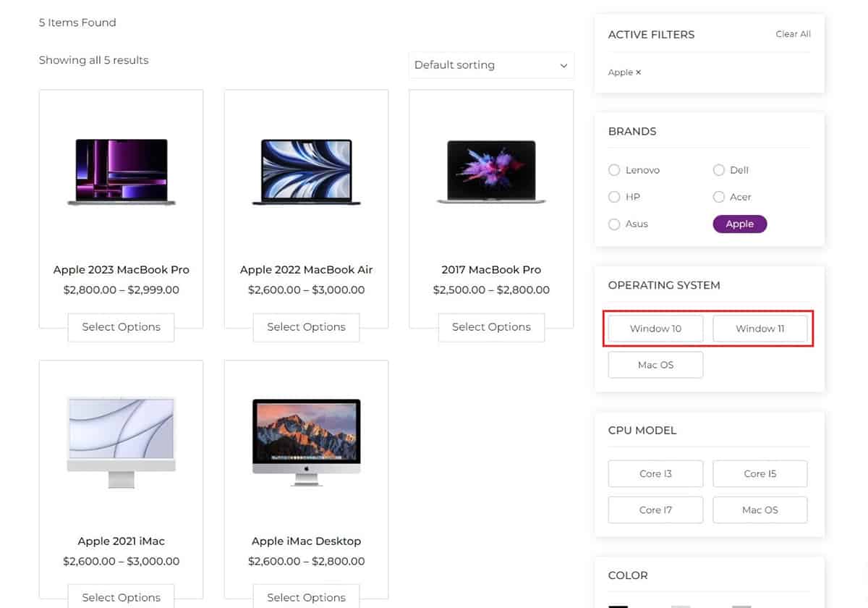Click the $2,800.00 – $2,999.00 price
The width and height of the screenshot is (868, 608).
pyautogui.click(x=121, y=290)
